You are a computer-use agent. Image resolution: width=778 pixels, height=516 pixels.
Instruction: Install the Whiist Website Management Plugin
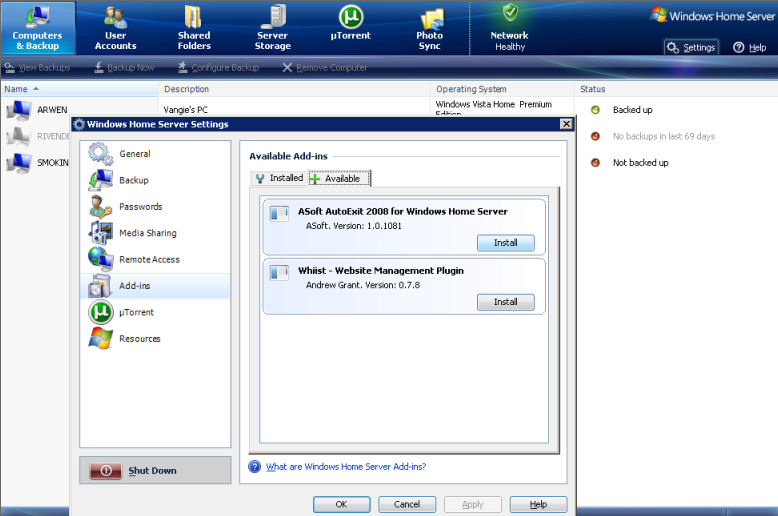click(506, 302)
